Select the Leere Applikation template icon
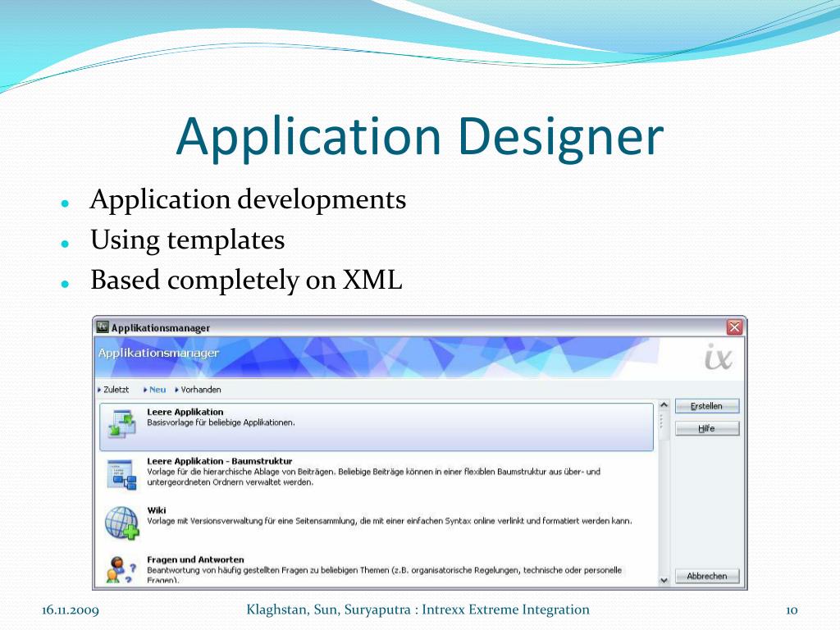The width and height of the screenshot is (840, 630). (121, 424)
